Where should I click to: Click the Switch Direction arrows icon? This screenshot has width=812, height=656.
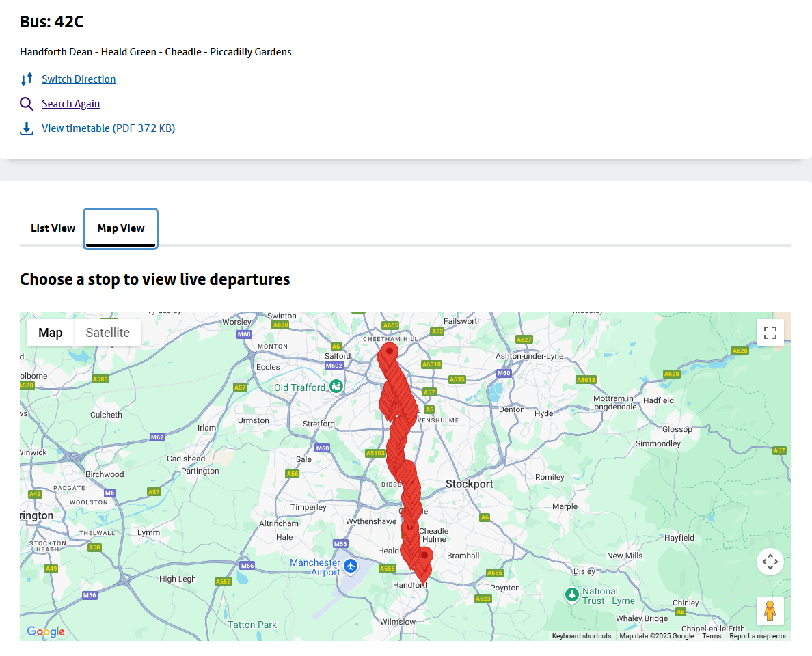pos(27,79)
